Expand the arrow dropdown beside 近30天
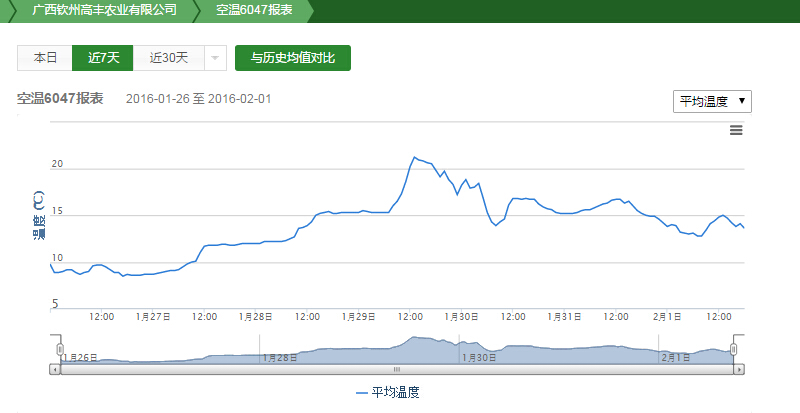Viewport: 800px width, 413px height. pyautogui.click(x=215, y=58)
